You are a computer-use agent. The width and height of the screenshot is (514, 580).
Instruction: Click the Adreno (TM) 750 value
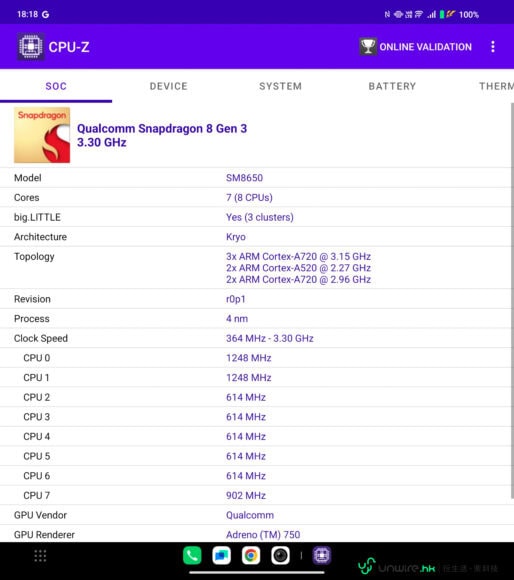point(263,535)
